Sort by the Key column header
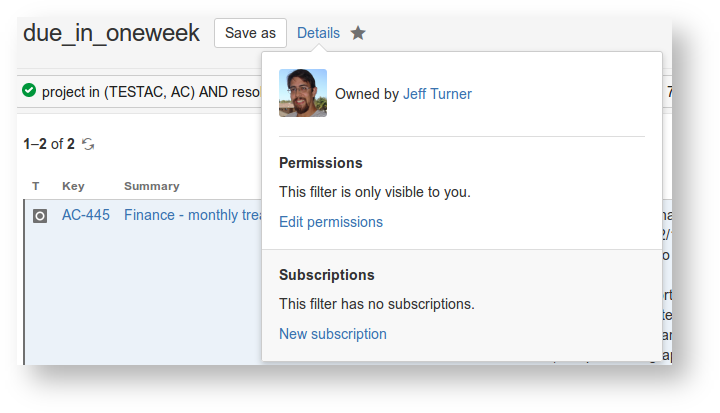The width and height of the screenshot is (720, 413). click(73, 186)
